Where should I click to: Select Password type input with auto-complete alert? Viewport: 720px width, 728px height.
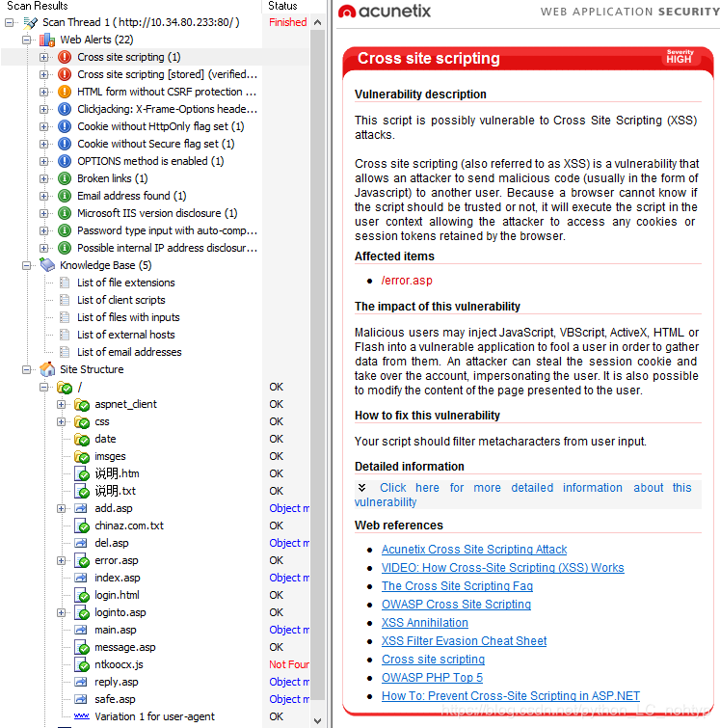tap(167, 230)
